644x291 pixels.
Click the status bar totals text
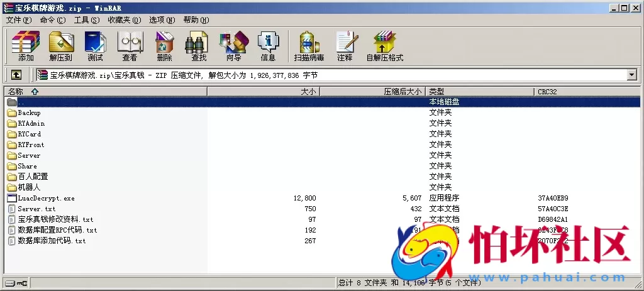pos(409,283)
